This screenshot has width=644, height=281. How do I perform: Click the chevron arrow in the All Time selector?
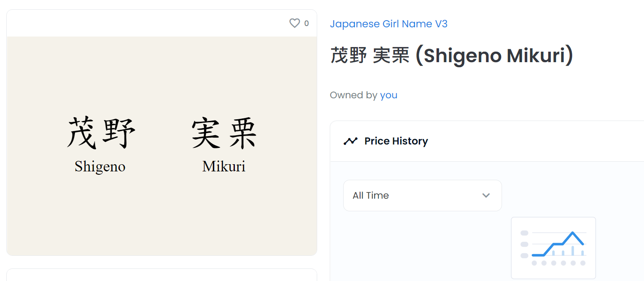(x=486, y=195)
